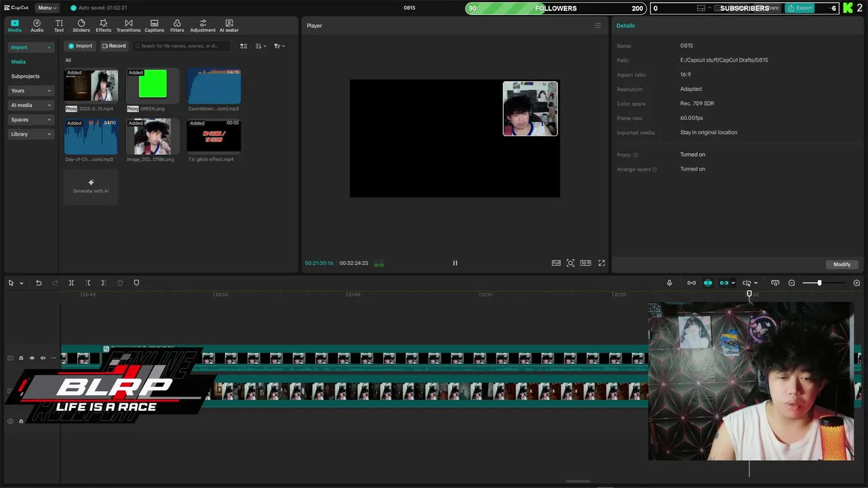The width and height of the screenshot is (868, 488).
Task: Expand the Spaces section
Action: [49, 120]
